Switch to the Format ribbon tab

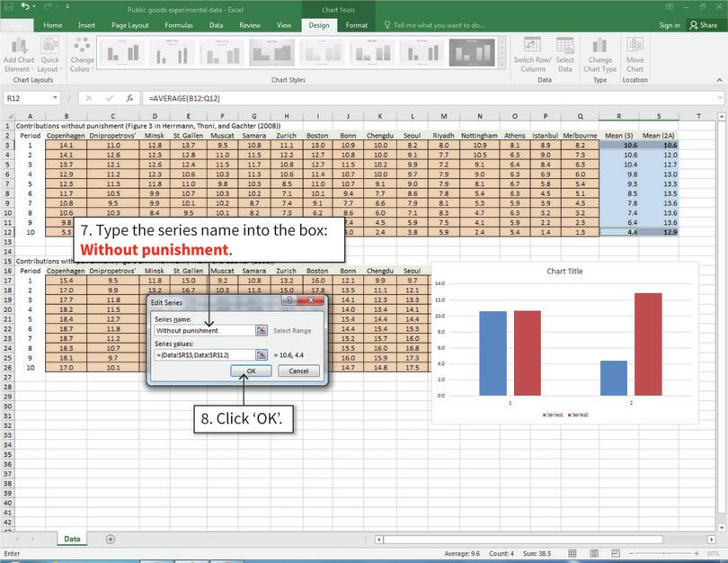pyautogui.click(x=356, y=25)
